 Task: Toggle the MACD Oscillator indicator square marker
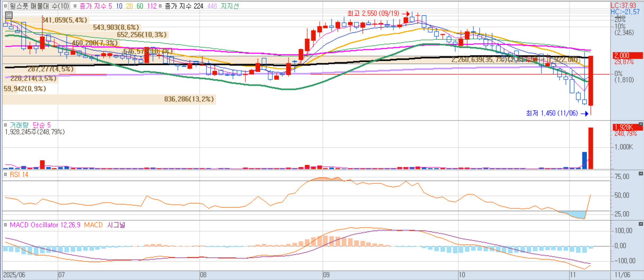point(5,225)
